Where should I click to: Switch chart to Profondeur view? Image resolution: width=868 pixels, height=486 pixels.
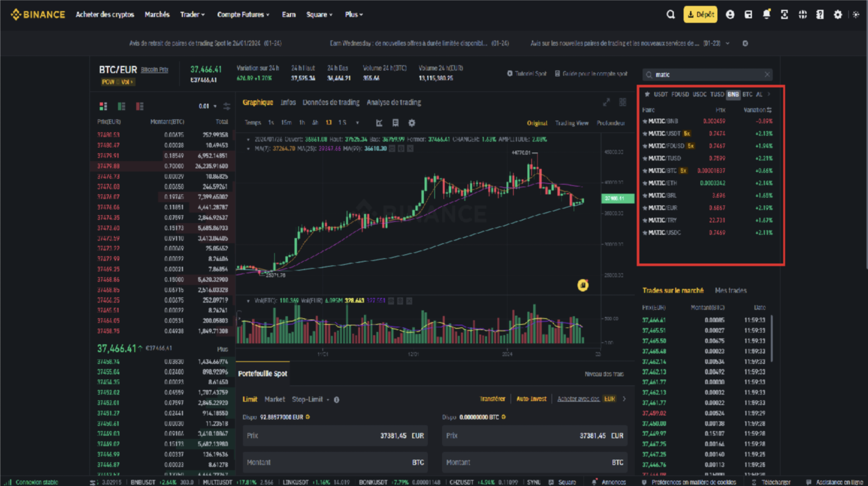[x=611, y=123]
